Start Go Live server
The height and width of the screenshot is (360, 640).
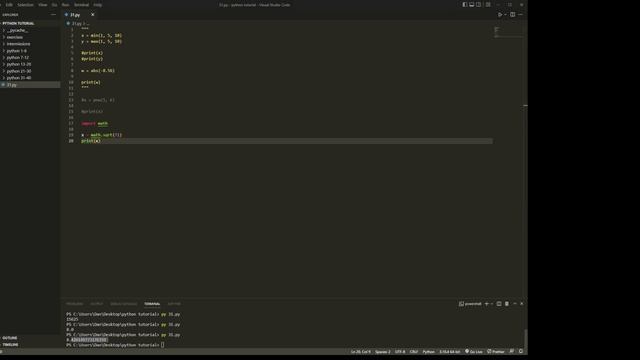click(x=474, y=352)
